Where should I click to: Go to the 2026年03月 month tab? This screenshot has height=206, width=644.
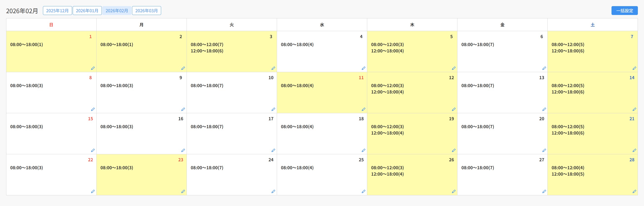pyautogui.click(x=147, y=11)
